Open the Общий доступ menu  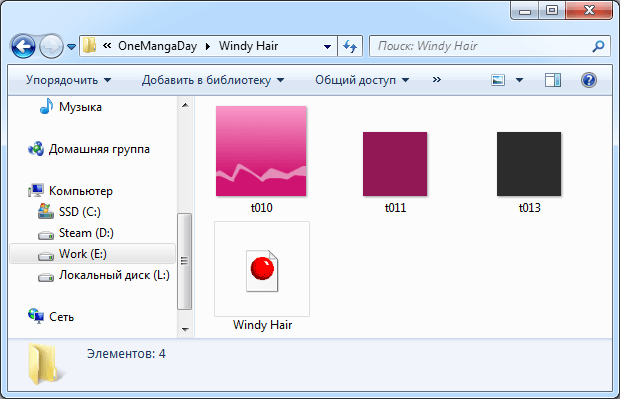pyautogui.click(x=362, y=80)
